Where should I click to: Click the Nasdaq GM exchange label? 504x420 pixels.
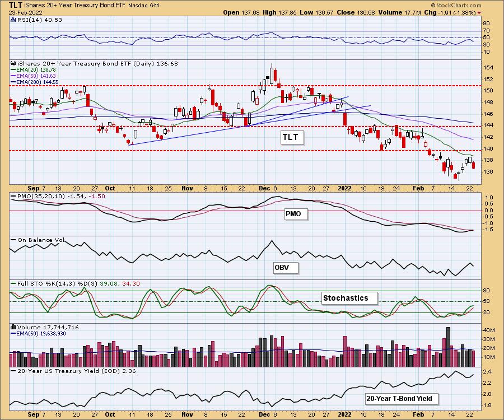click(143, 6)
